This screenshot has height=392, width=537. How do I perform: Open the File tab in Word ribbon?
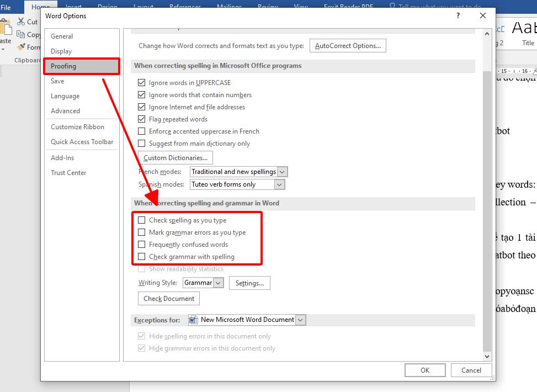pyautogui.click(x=6, y=7)
